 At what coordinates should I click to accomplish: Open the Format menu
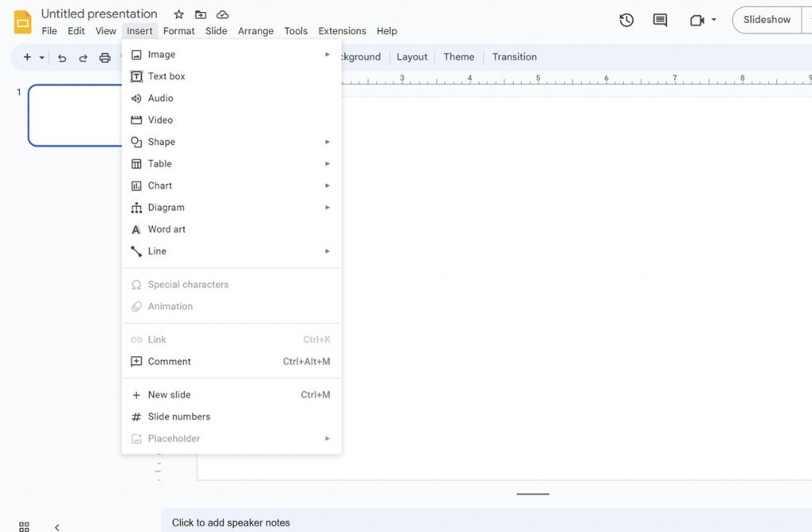178,31
